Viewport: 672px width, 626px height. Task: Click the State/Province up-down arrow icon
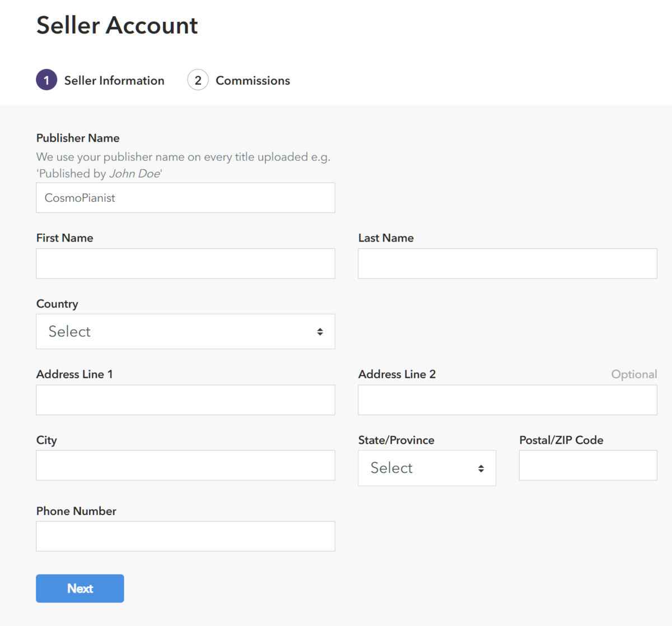pos(481,469)
